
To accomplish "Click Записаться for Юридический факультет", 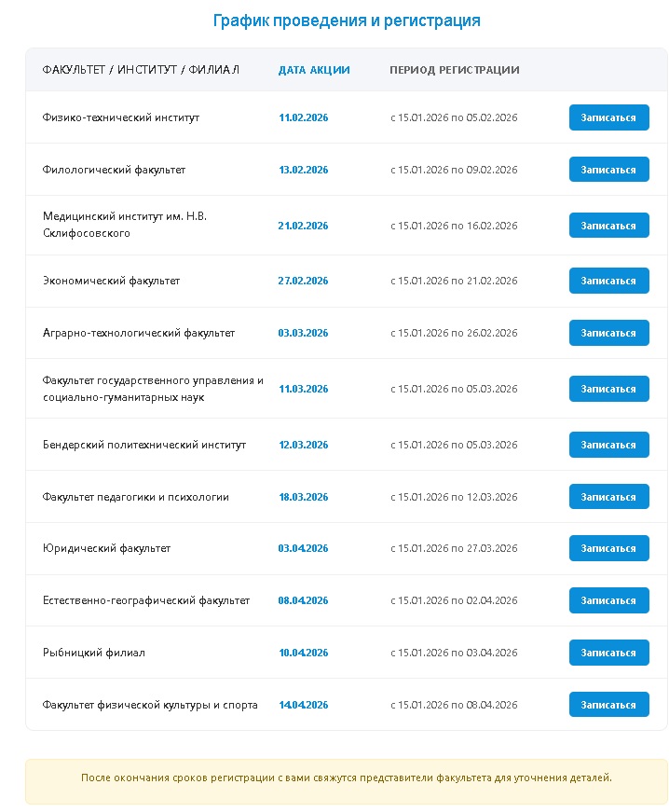I will point(609,548).
